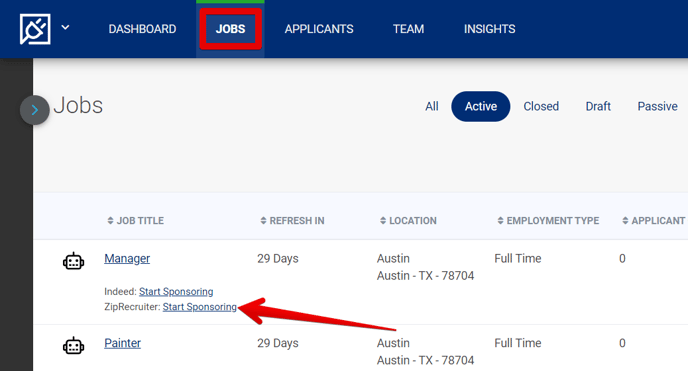Screen dimensions: 688x371
Task: Open the Applicants section
Action: [x=319, y=29]
